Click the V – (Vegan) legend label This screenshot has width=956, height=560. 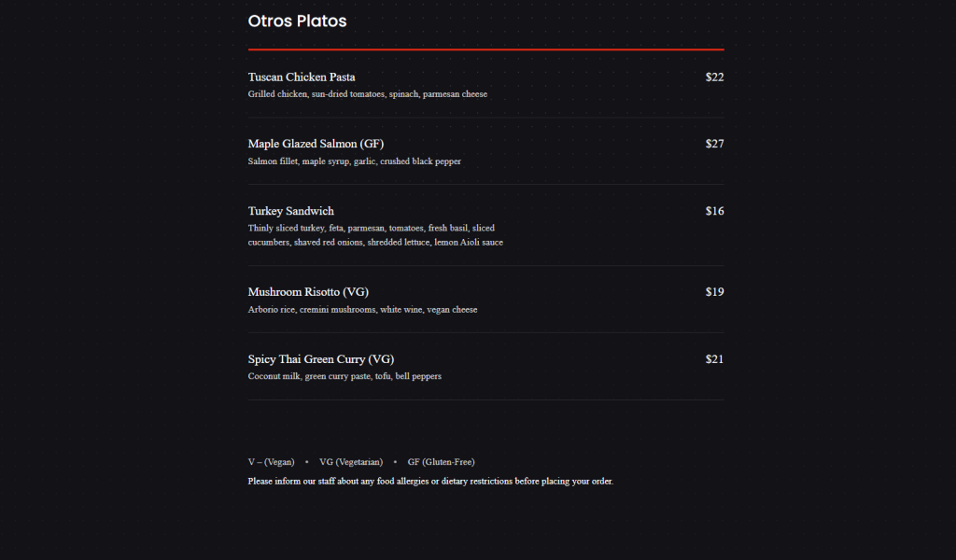click(272, 462)
